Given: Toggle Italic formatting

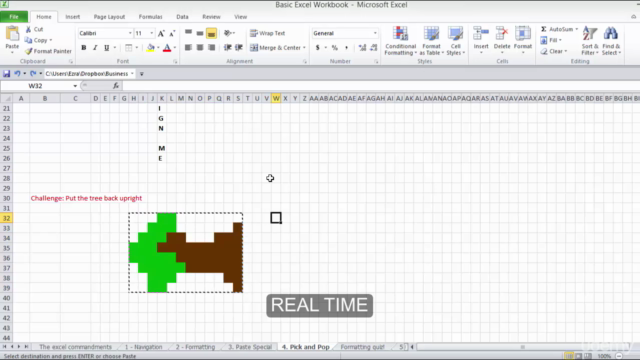Looking at the screenshot, I should point(95,48).
